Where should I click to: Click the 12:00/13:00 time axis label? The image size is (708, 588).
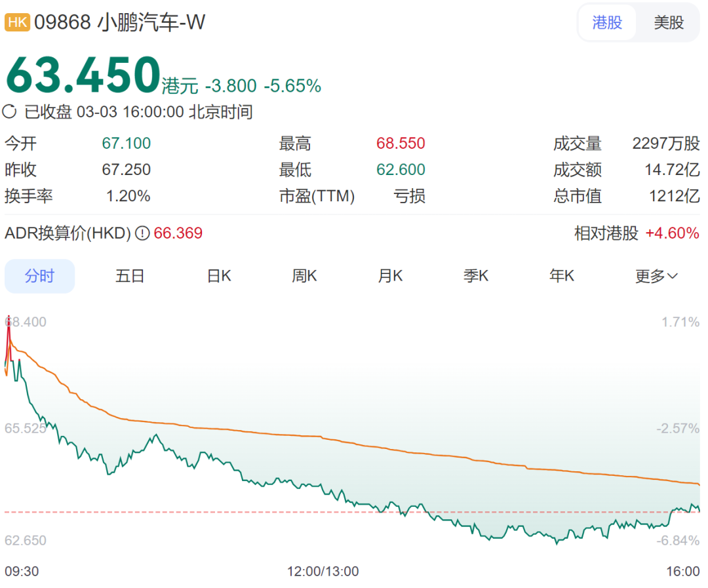[323, 572]
